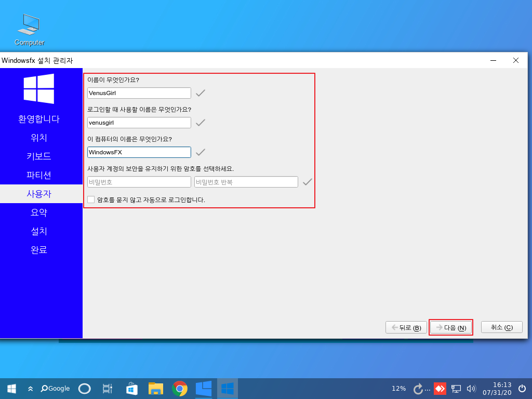Focus the full name field containing VenusGirl
Screen dimensions: 532x399
[139, 93]
